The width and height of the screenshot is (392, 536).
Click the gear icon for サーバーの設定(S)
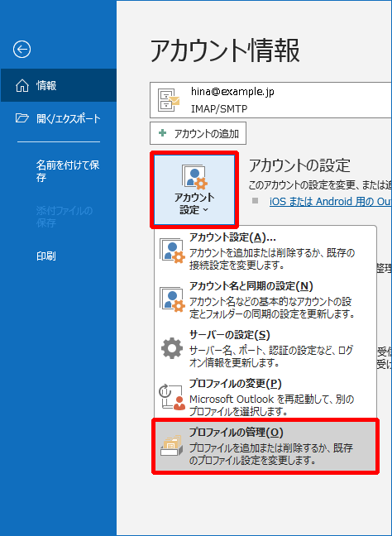click(x=172, y=348)
